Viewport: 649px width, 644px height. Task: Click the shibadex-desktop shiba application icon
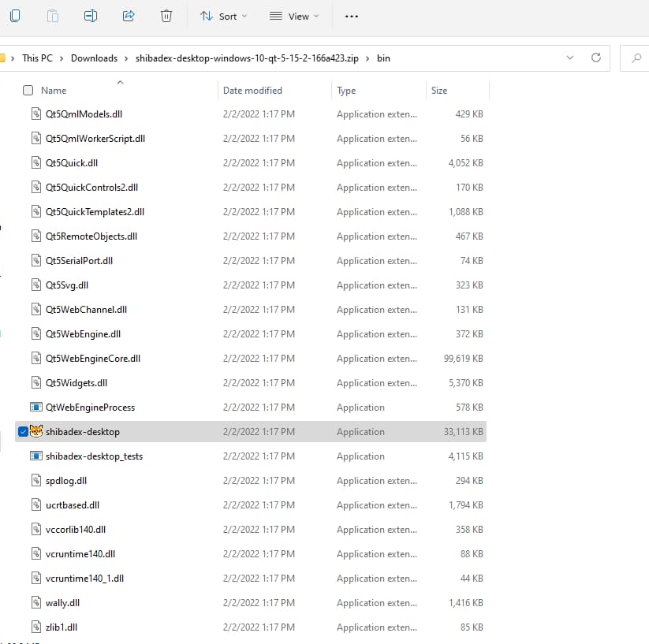(x=35, y=432)
